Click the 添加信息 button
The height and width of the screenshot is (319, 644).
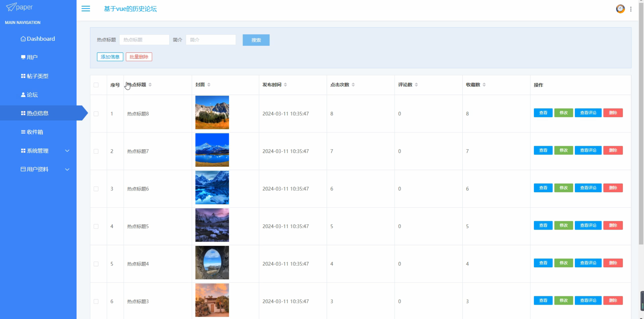(x=110, y=57)
